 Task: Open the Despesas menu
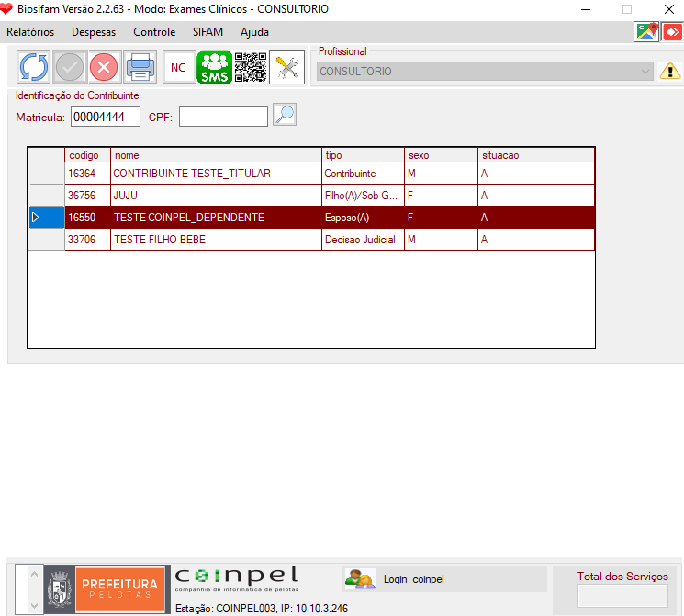(x=94, y=32)
